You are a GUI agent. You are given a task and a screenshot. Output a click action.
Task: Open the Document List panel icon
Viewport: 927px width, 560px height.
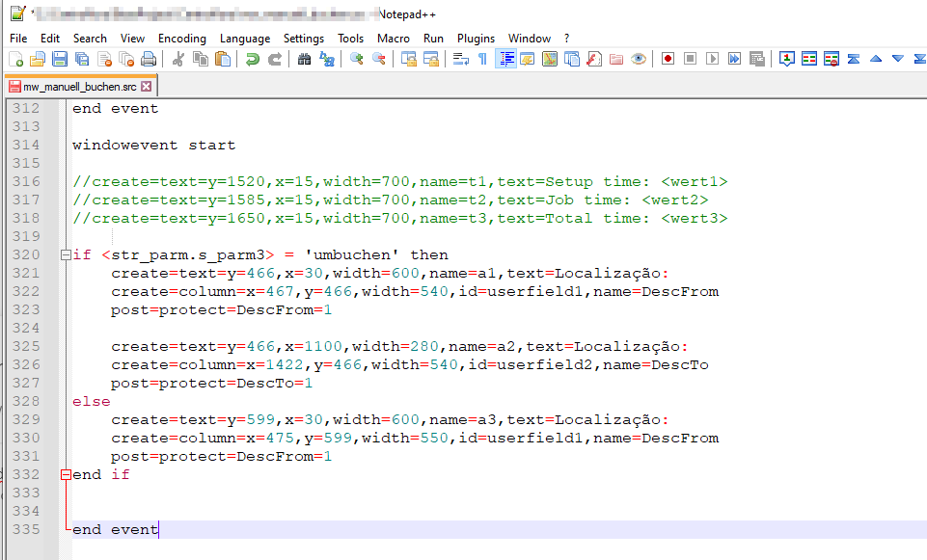tap(572, 59)
